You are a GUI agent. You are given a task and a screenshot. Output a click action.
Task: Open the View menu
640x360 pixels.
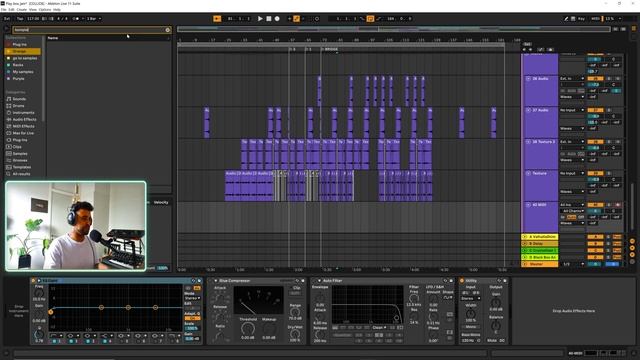pos(33,9)
